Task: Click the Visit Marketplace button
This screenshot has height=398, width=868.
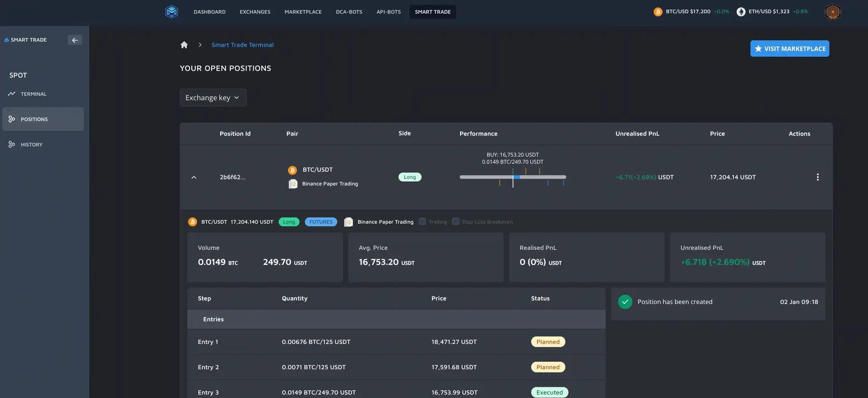Action: pos(789,49)
